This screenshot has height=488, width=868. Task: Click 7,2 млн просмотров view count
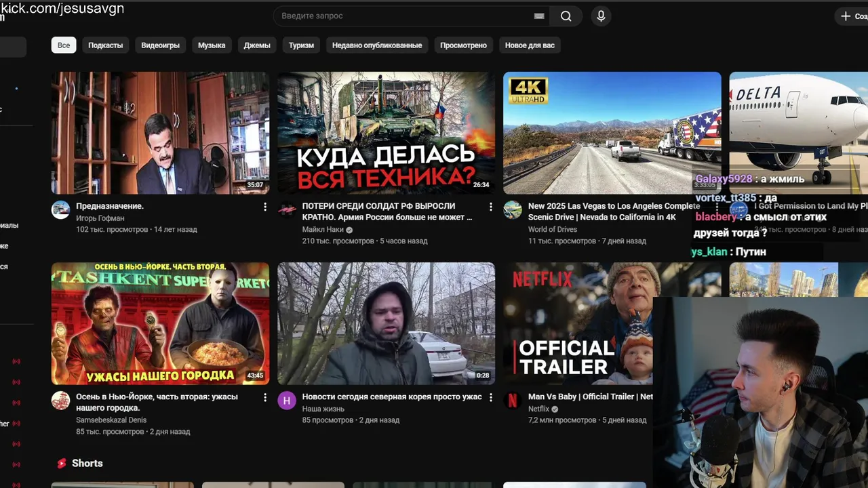point(562,420)
